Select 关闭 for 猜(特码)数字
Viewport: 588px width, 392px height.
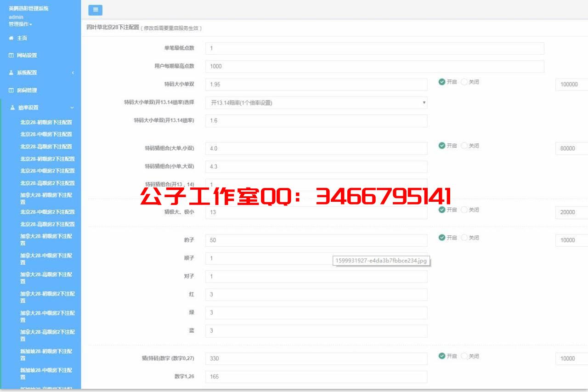pyautogui.click(x=464, y=356)
